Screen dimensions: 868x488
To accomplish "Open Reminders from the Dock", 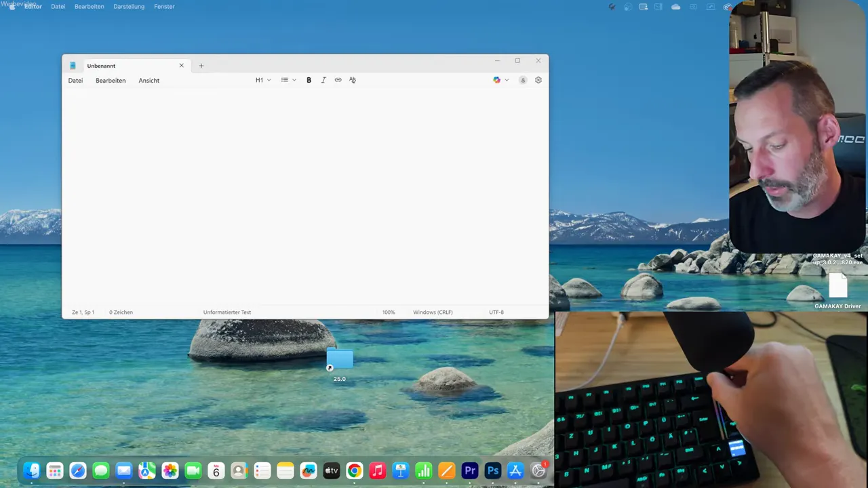I will [x=262, y=470].
